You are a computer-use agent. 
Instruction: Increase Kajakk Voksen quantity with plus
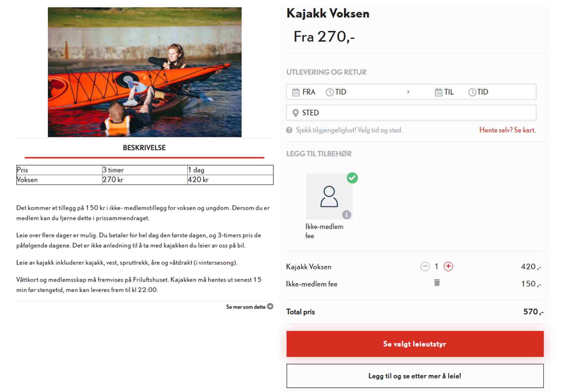click(448, 266)
